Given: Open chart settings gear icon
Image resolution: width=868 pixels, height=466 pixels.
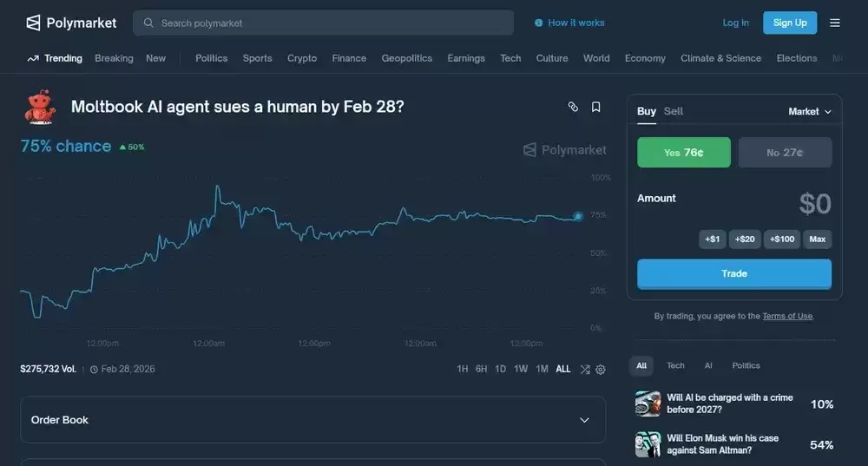Looking at the screenshot, I should pos(600,369).
